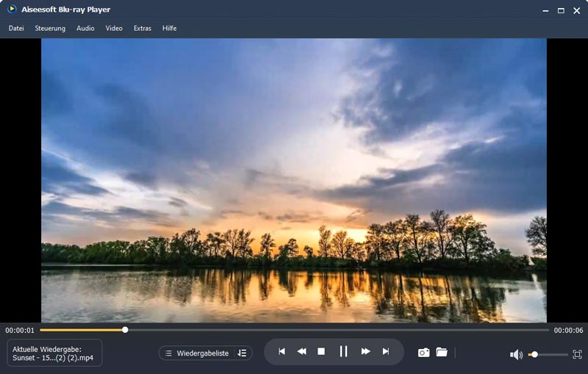The image size is (588, 374).
Task: Skip to previous track
Action: (282, 351)
